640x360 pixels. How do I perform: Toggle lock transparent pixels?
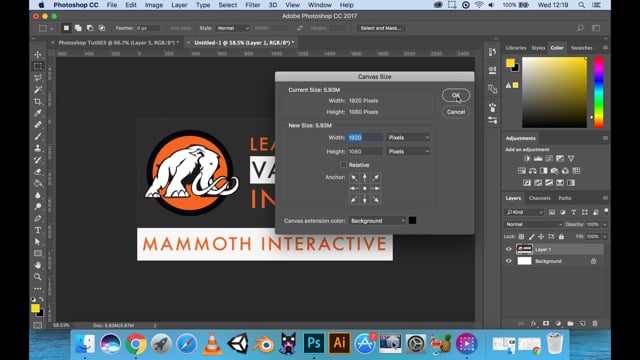[521, 236]
